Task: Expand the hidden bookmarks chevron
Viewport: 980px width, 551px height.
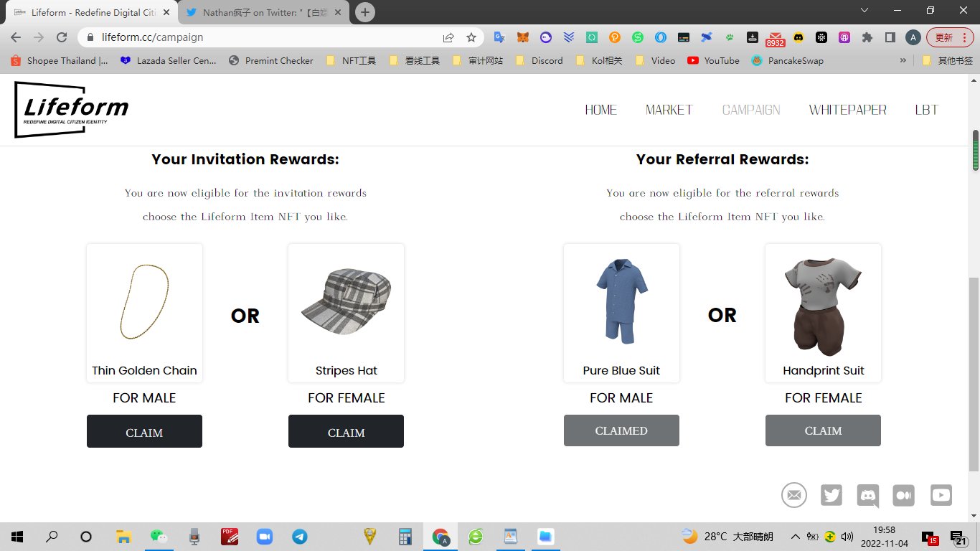Action: [x=903, y=60]
